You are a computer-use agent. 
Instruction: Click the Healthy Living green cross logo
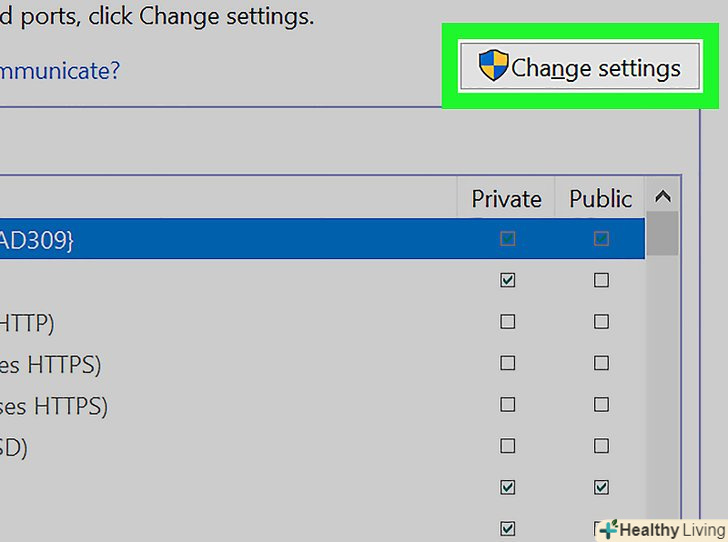click(x=608, y=530)
